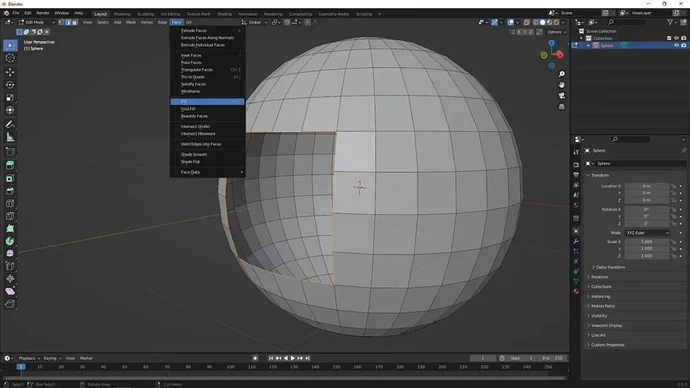Select the Bevel tool

(10, 191)
